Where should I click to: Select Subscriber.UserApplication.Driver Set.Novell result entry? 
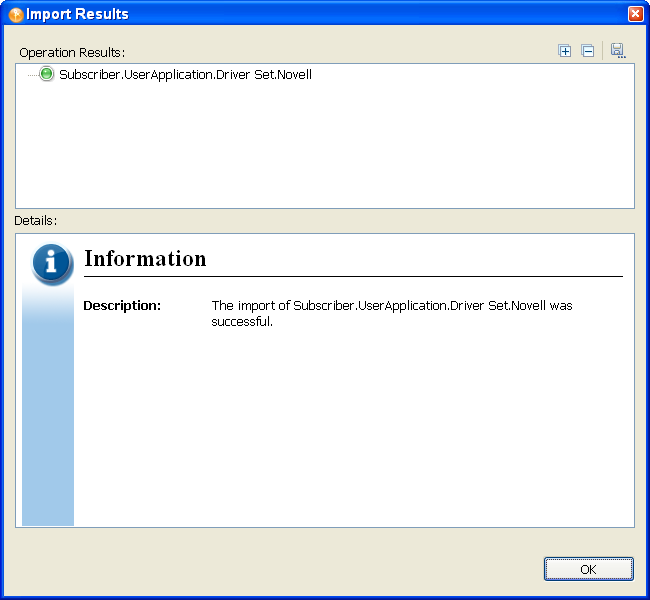point(185,74)
